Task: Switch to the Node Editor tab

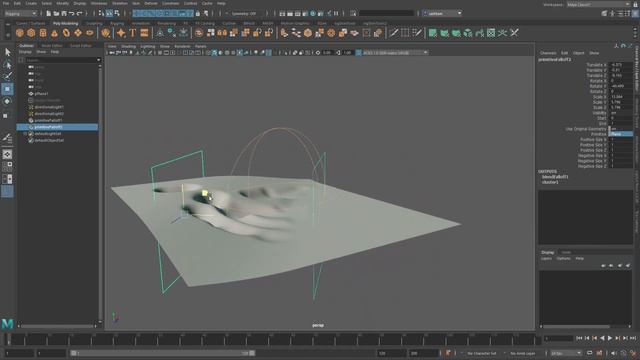Action: point(52,46)
